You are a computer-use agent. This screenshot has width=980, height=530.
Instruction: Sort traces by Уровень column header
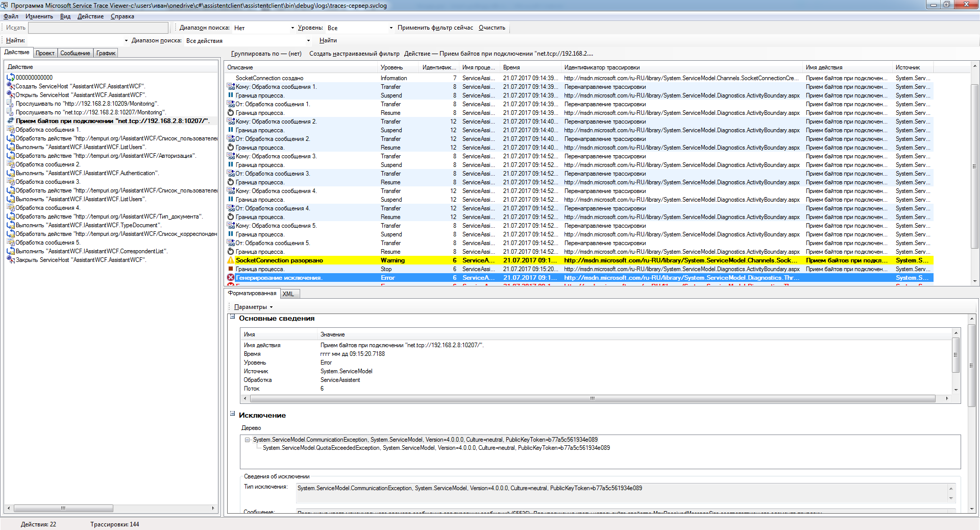pos(399,67)
